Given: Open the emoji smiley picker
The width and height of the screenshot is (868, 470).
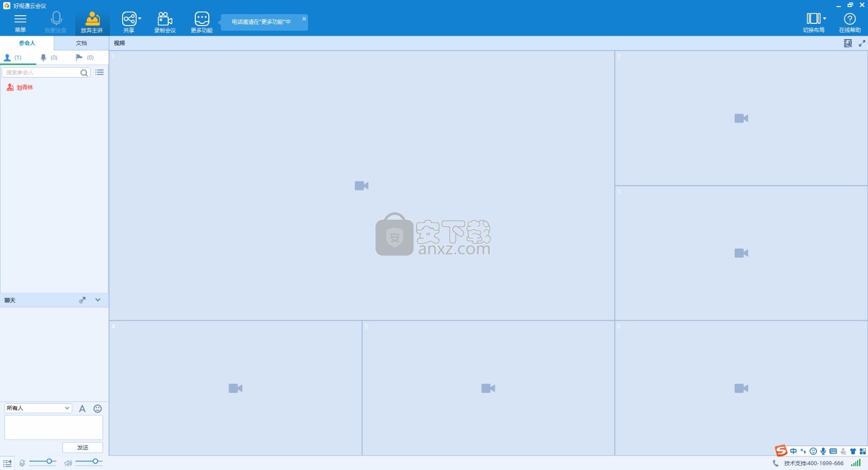Looking at the screenshot, I should 98,409.
